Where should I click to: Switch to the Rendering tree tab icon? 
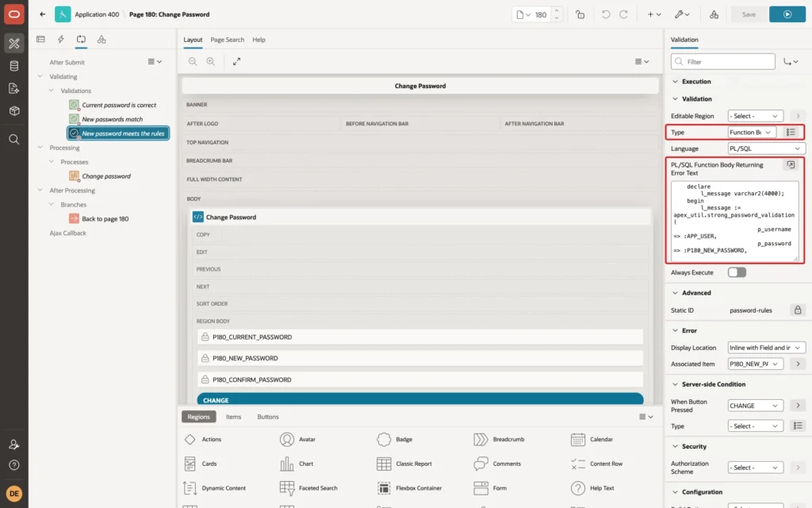pyautogui.click(x=40, y=40)
